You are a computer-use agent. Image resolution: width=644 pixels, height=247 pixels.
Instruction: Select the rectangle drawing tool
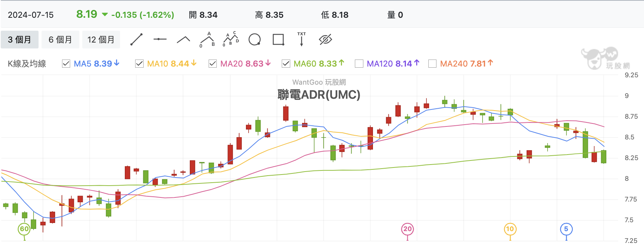278,40
